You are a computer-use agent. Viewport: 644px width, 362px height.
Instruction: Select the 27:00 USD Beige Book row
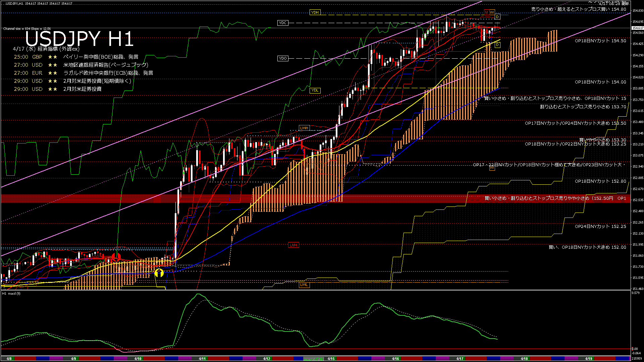pos(81,65)
